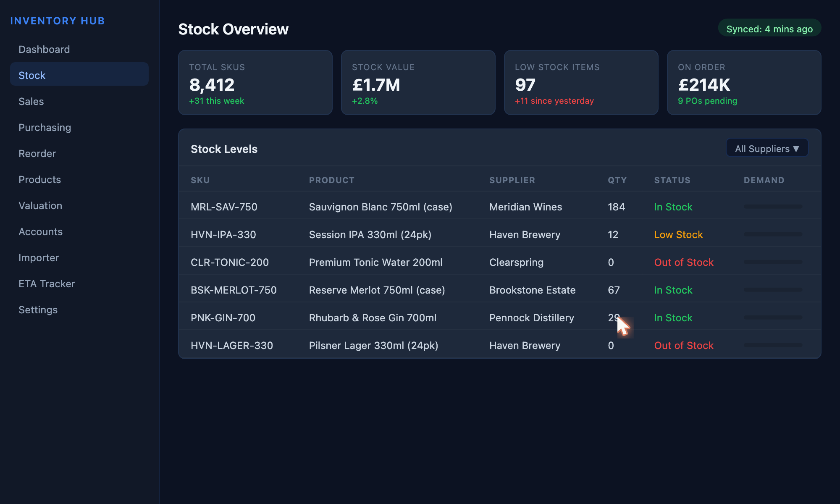Open Products in the sidebar
Viewport: 840px width, 504px height.
point(79,180)
